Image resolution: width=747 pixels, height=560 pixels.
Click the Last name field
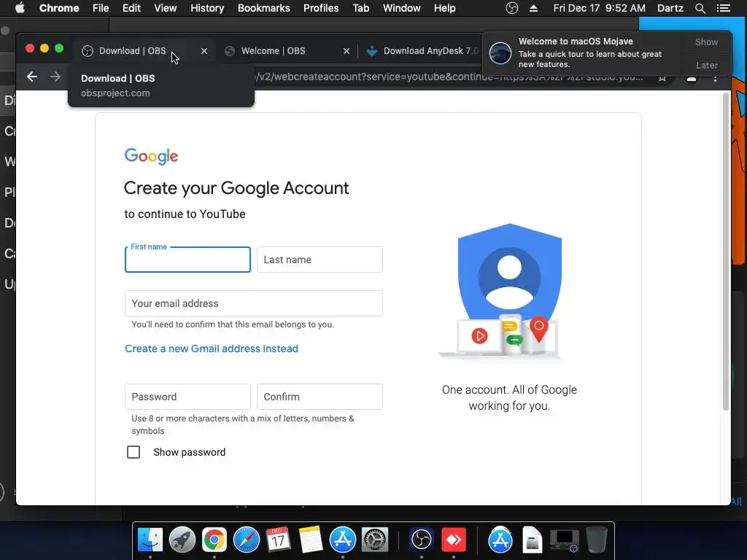click(x=320, y=260)
